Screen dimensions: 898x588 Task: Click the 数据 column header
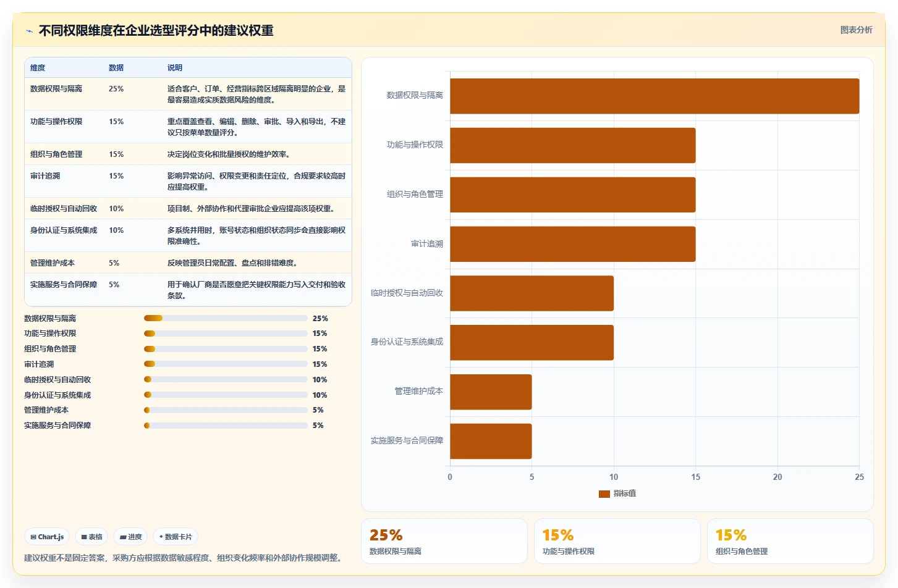click(116, 68)
